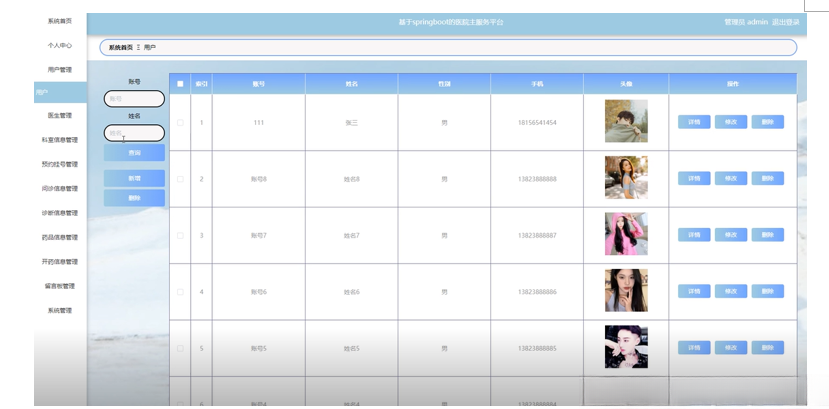Open 系统管理 sidebar menu
This screenshot has width=829, height=409.
(x=60, y=311)
